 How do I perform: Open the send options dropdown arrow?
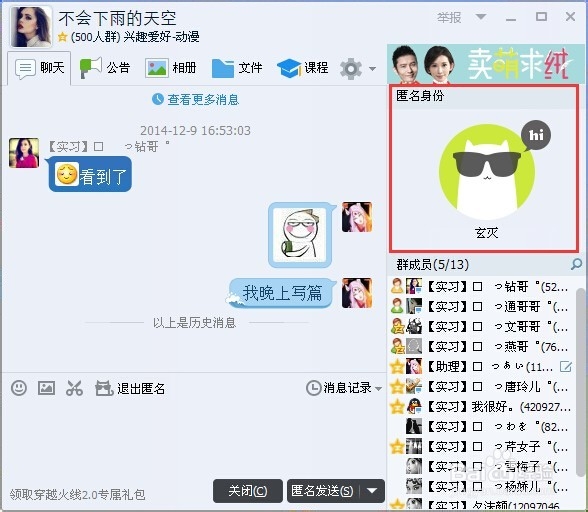[x=372, y=491]
